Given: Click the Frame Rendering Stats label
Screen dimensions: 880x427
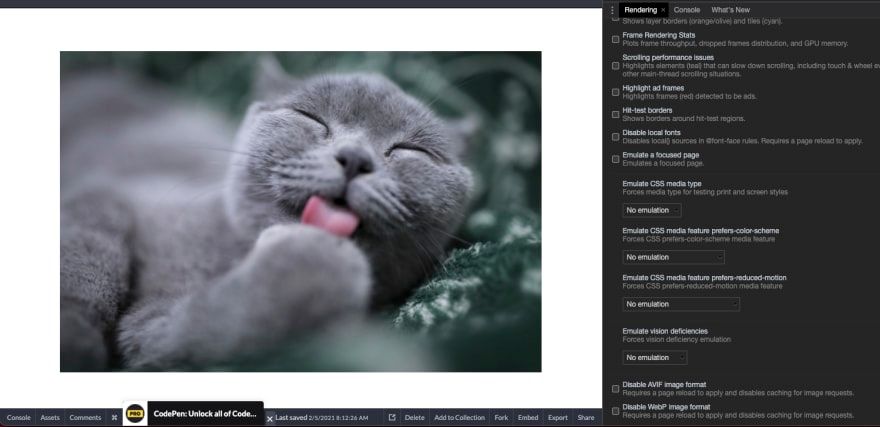Looking at the screenshot, I should (659, 35).
